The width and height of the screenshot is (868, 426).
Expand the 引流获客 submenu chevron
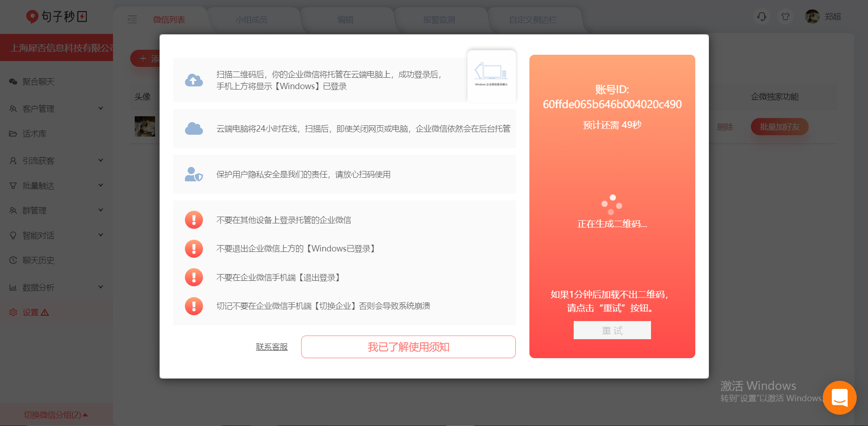[x=101, y=161]
